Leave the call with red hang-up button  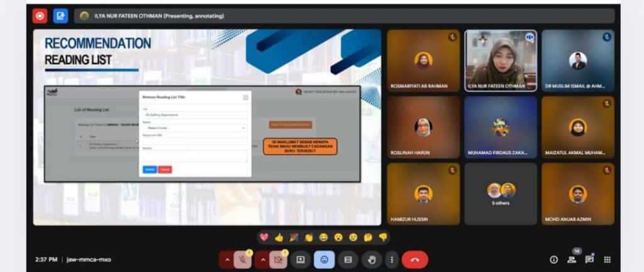415,259
